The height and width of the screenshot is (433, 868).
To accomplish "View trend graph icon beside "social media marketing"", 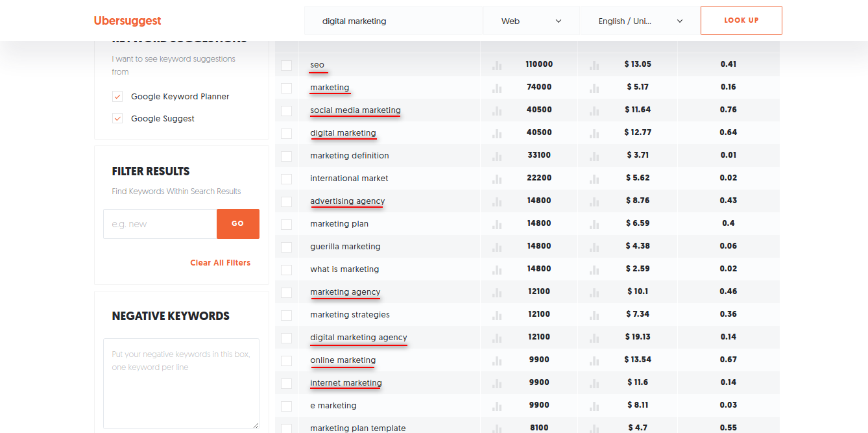I will coord(496,110).
